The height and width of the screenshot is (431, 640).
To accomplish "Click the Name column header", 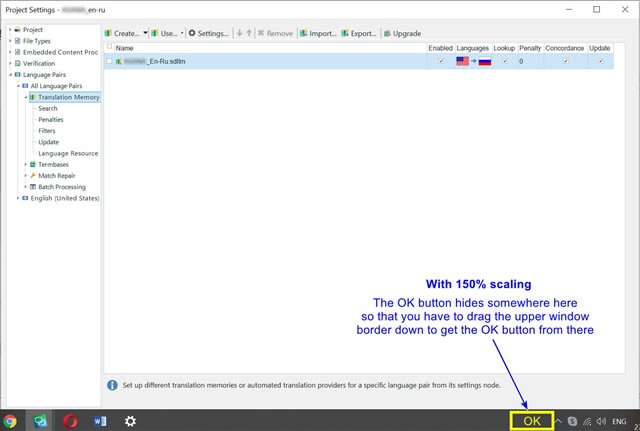I will (x=270, y=48).
